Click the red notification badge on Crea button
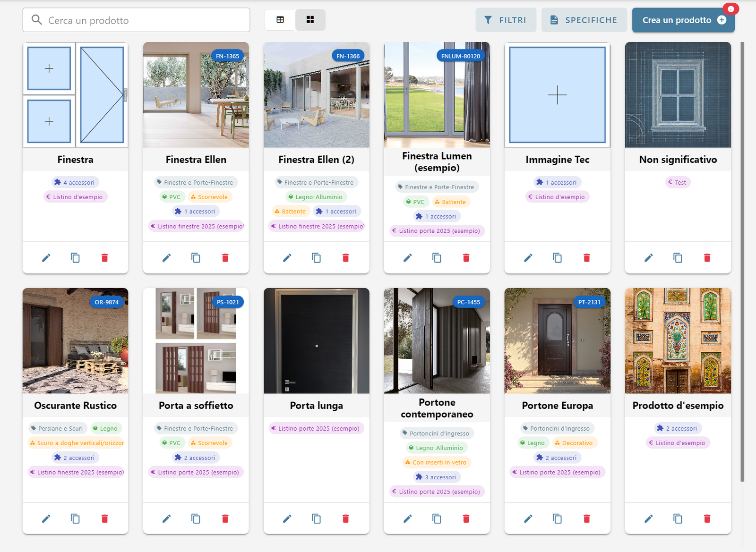 [x=730, y=9]
